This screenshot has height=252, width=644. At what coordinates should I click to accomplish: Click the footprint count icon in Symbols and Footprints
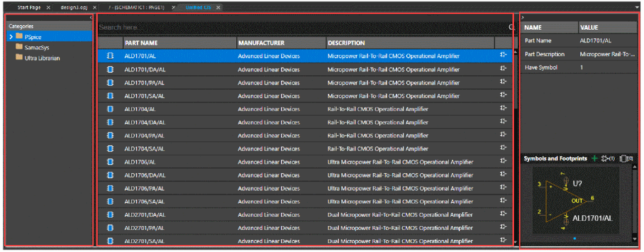[626, 158]
